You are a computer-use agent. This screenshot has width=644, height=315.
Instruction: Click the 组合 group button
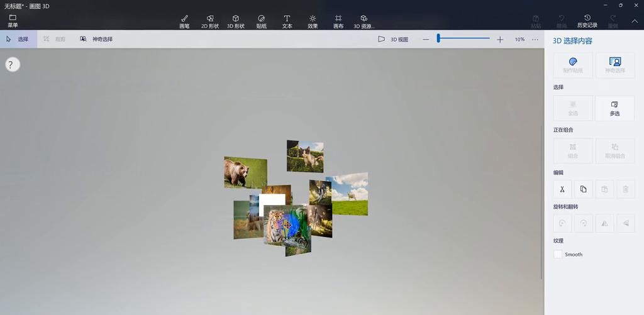coord(573,151)
